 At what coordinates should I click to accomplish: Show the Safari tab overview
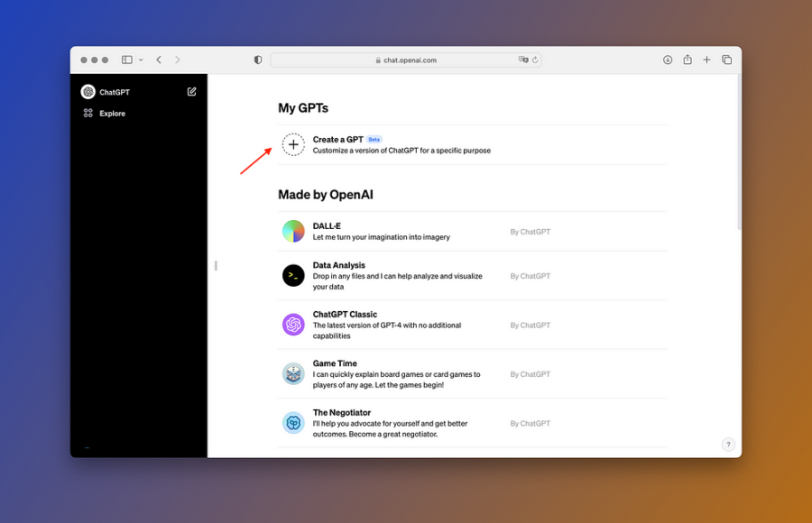[x=727, y=60]
